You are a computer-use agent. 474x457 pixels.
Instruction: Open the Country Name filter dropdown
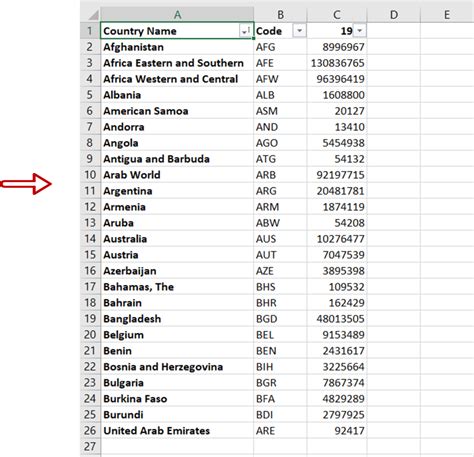(245, 31)
